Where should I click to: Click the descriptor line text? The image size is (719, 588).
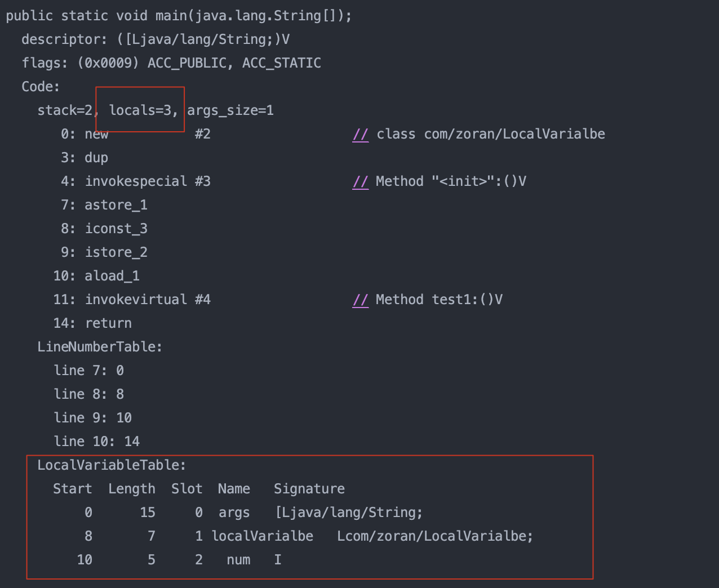coord(156,39)
